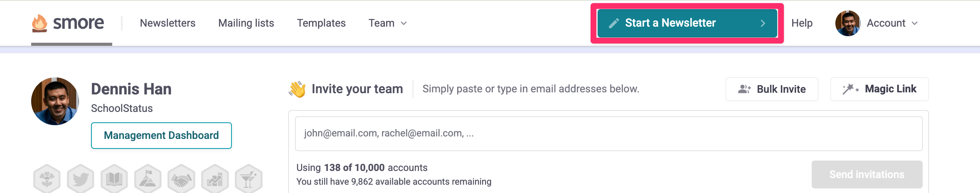The height and width of the screenshot is (193, 980).
Task: Open Mailing lists in the navigation
Action: pyautogui.click(x=246, y=23)
